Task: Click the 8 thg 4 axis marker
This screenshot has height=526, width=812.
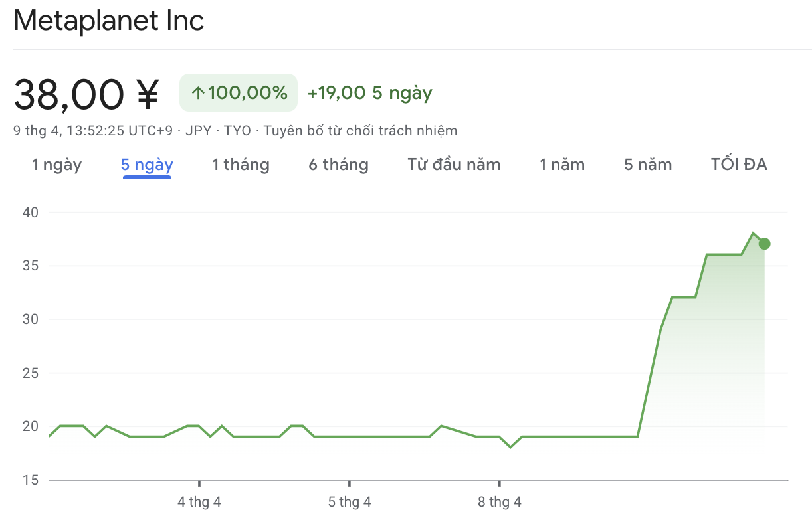Action: click(500, 502)
